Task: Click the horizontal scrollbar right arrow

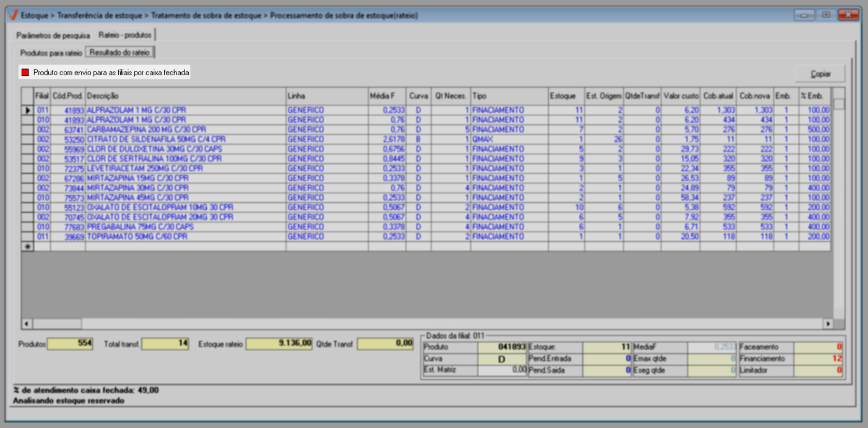Action: (x=828, y=324)
